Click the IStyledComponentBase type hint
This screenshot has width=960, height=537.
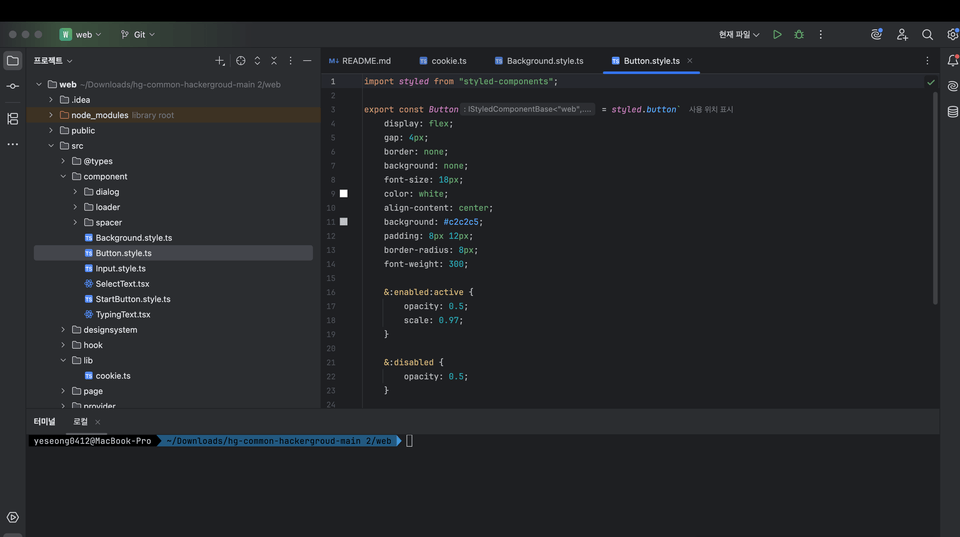pyautogui.click(x=528, y=110)
